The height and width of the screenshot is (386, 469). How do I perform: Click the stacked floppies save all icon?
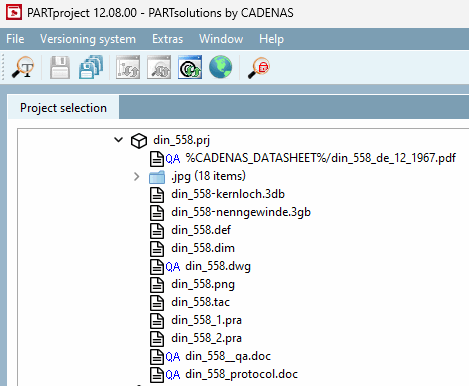(x=91, y=67)
